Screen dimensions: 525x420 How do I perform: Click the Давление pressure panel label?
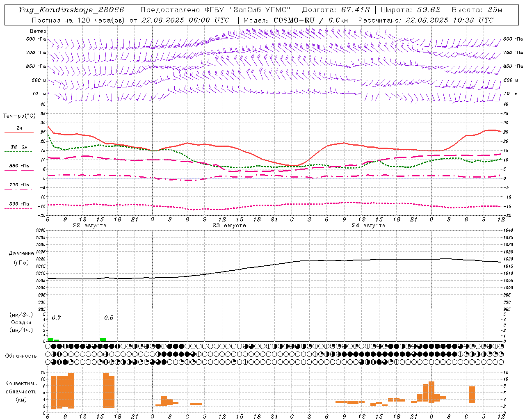coord(21,253)
